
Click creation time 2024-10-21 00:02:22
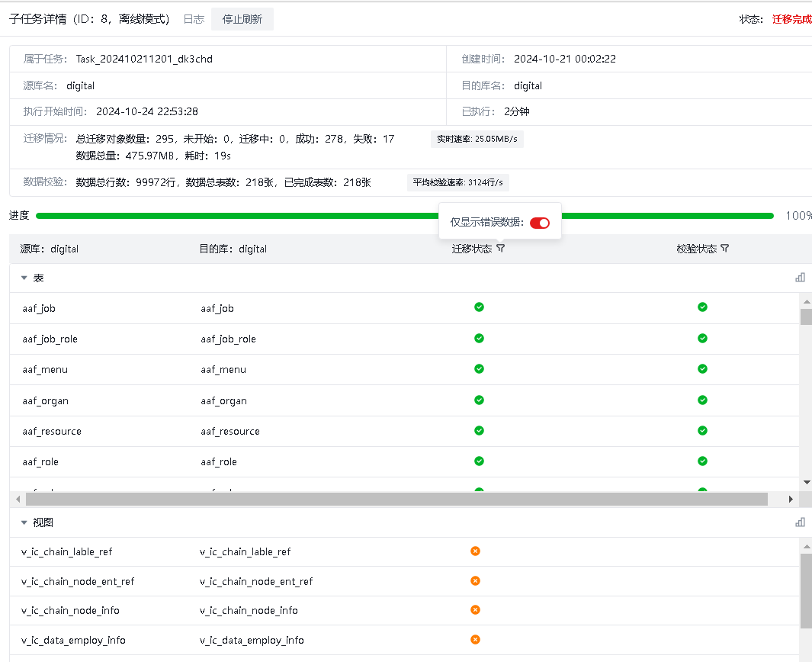[x=565, y=59]
